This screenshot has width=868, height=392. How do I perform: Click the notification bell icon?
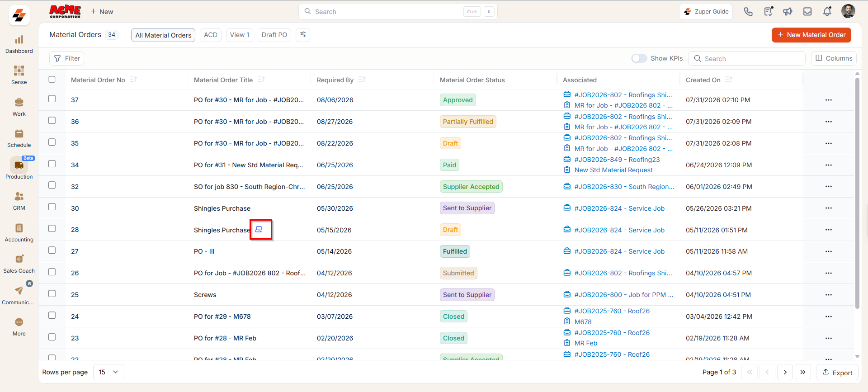[827, 12]
